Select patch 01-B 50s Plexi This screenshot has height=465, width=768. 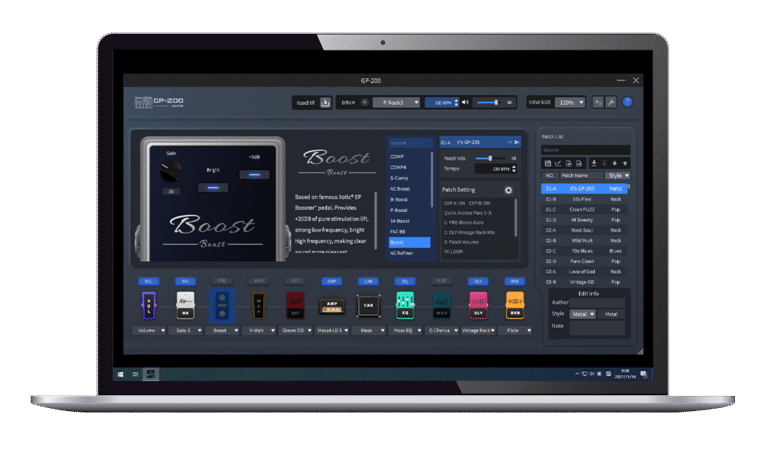tap(584, 199)
